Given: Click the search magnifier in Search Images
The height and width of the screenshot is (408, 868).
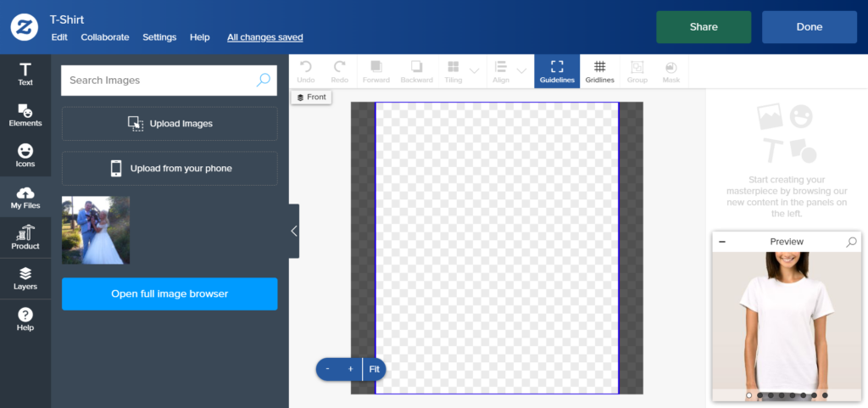Looking at the screenshot, I should coord(263,81).
